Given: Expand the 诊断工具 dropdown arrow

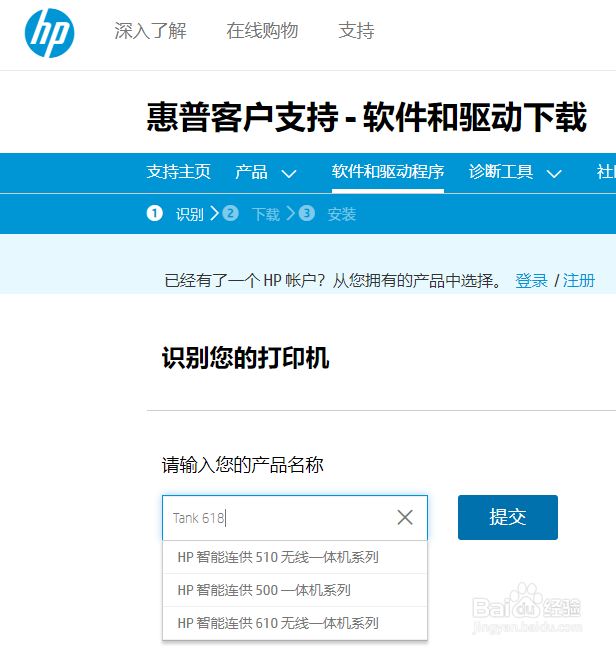Looking at the screenshot, I should coord(553,173).
